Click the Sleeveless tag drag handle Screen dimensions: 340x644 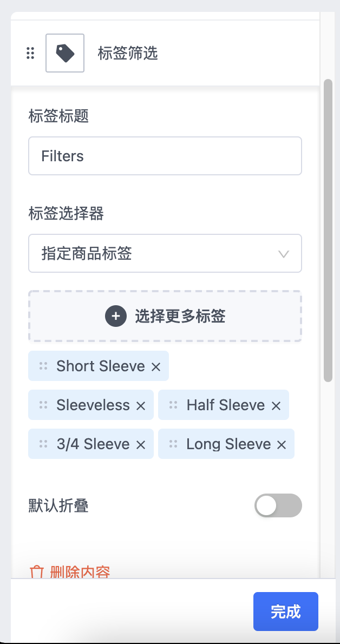click(43, 405)
